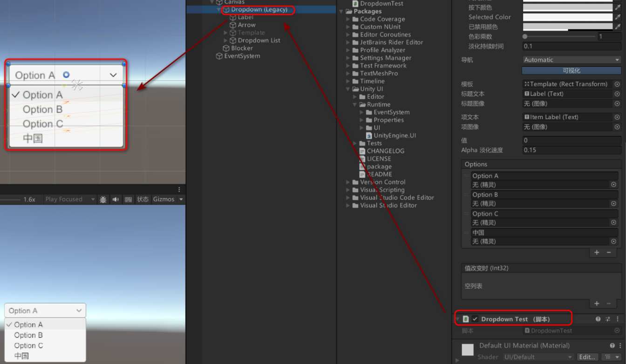Select the UnityEngine.UI assembly file icon

pos(369,135)
